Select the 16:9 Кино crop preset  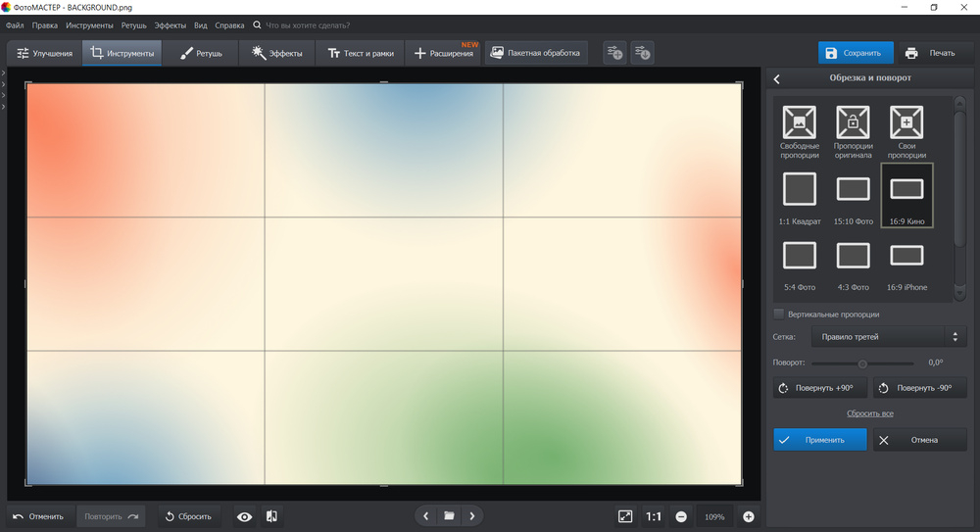906,196
